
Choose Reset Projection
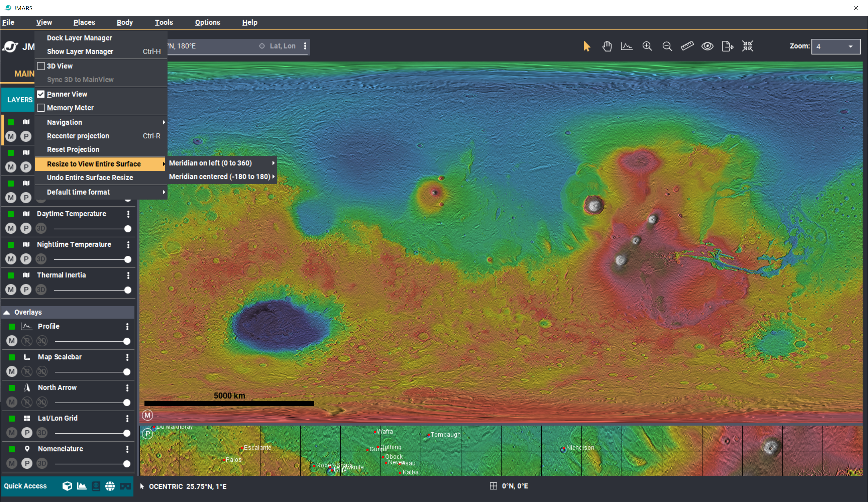click(101, 150)
